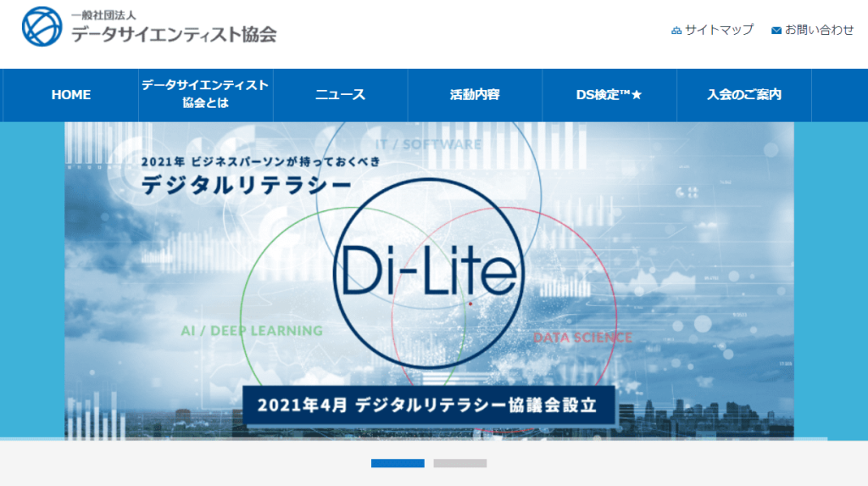Click the envelope icon beside お問い合わせ

pyautogui.click(x=776, y=31)
